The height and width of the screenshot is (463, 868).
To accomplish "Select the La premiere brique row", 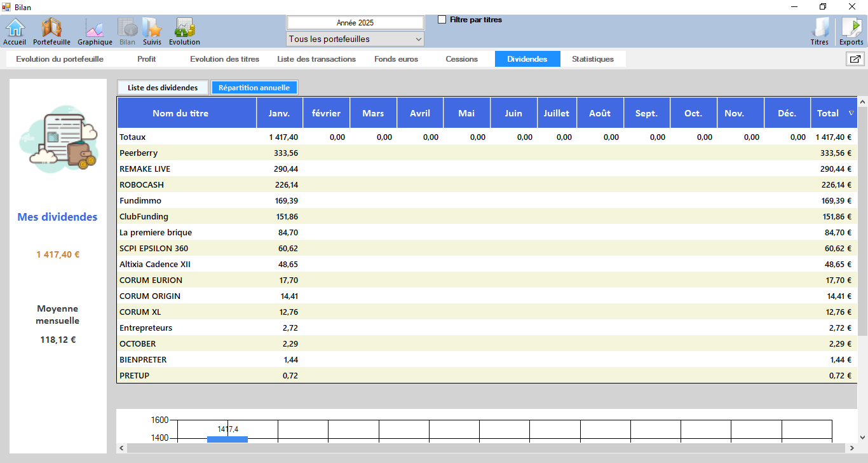I will click(487, 232).
